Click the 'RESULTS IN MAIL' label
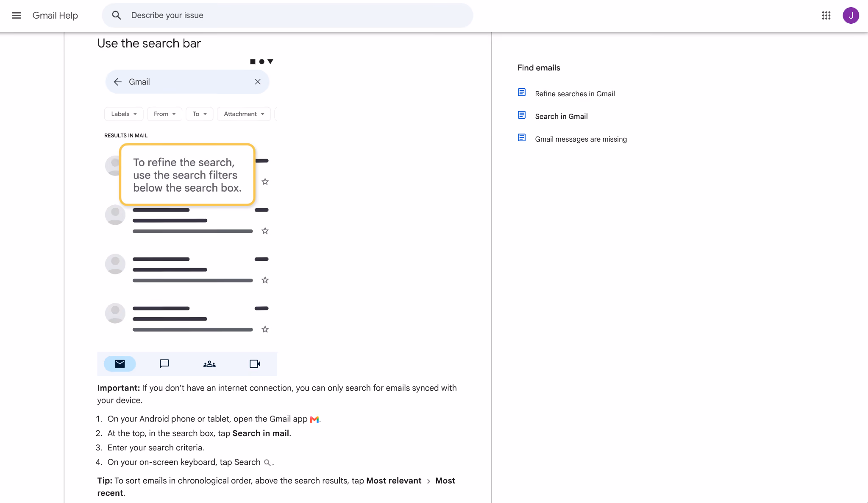The height and width of the screenshot is (503, 868). point(126,136)
